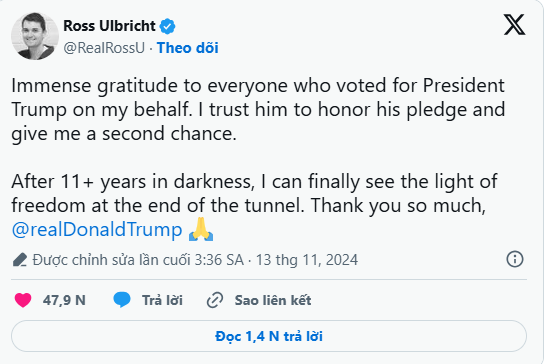Click the blue verified checkmark badge

pos(168,26)
